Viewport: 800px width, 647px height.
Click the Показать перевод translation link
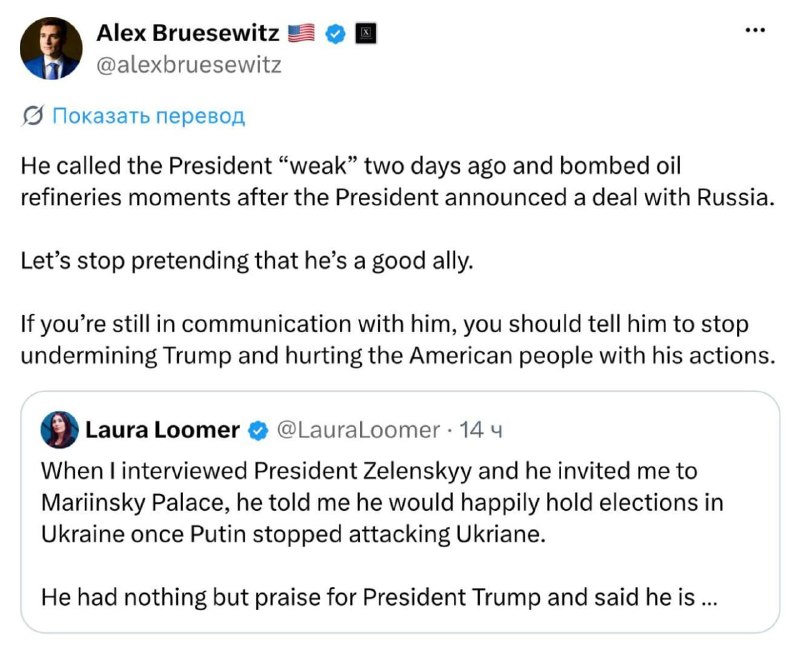pyautogui.click(x=149, y=116)
